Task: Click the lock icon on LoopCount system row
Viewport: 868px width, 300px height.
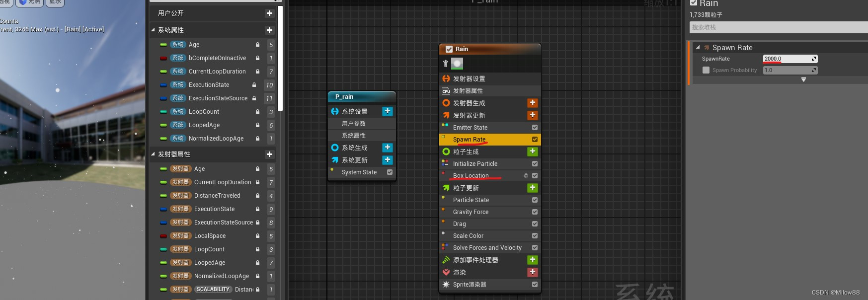Action: pos(257,112)
